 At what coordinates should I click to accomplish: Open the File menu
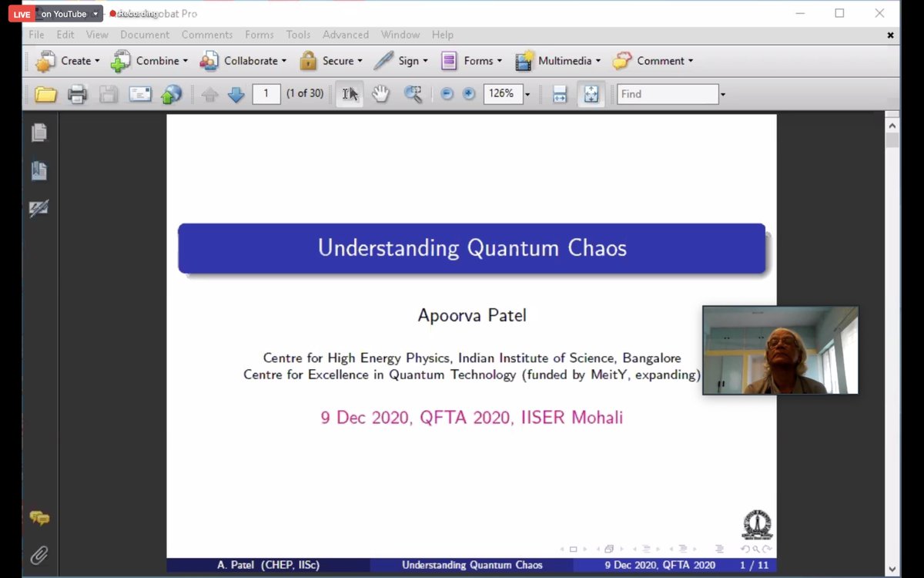tap(37, 35)
